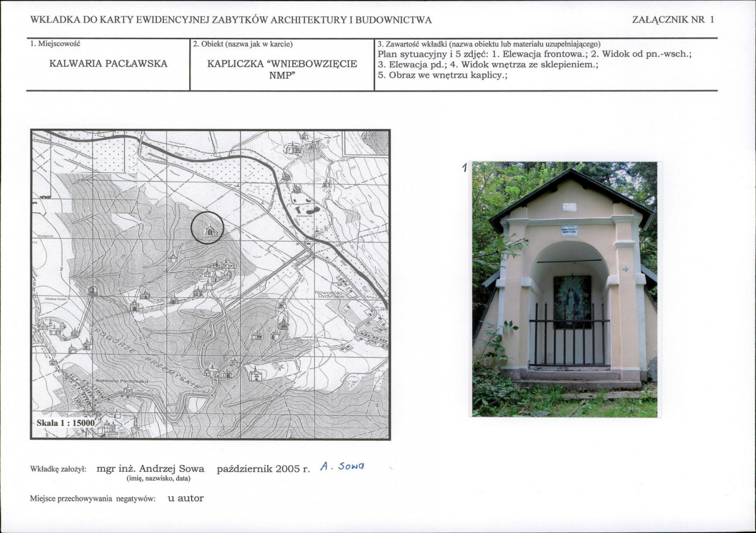Click the small blue cross on chapel pillar
756x533 pixels.
626,269
